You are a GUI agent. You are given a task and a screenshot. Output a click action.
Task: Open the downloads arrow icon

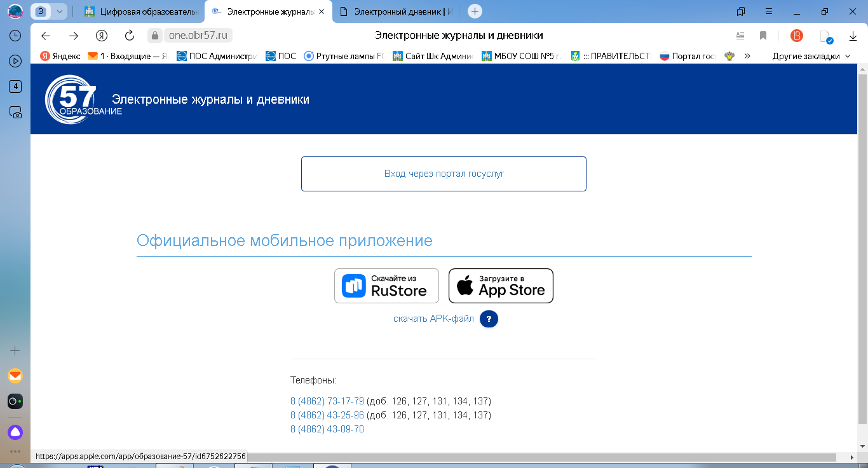[x=853, y=36]
